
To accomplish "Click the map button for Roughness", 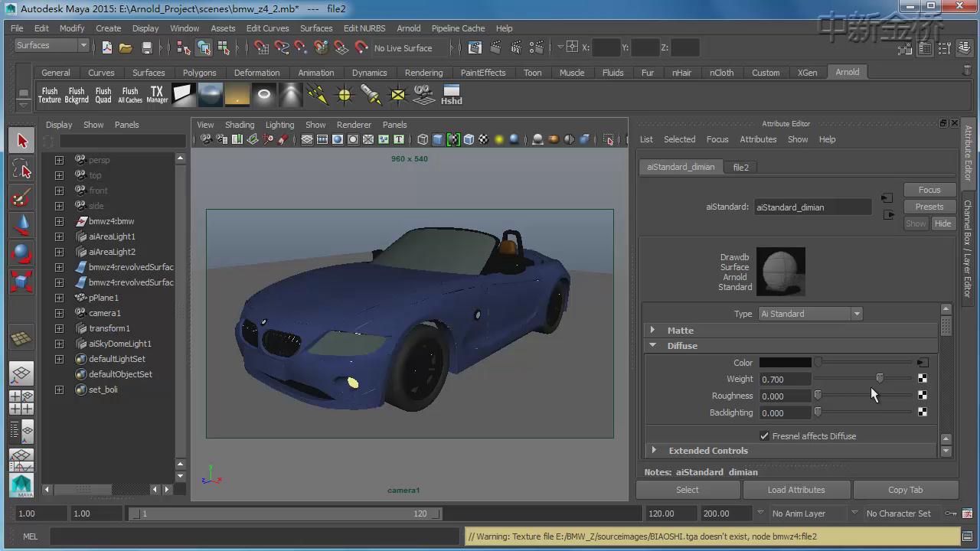I will coord(923,396).
